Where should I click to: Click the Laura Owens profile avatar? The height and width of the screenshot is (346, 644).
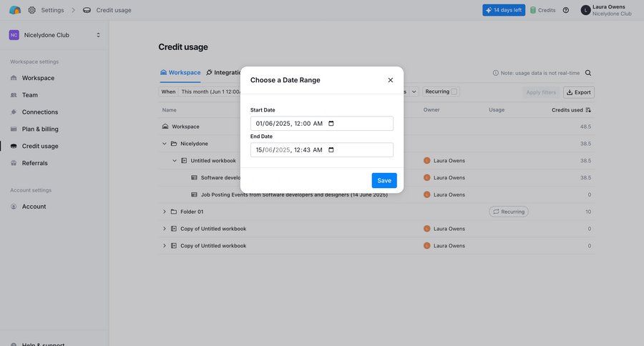coord(585,10)
